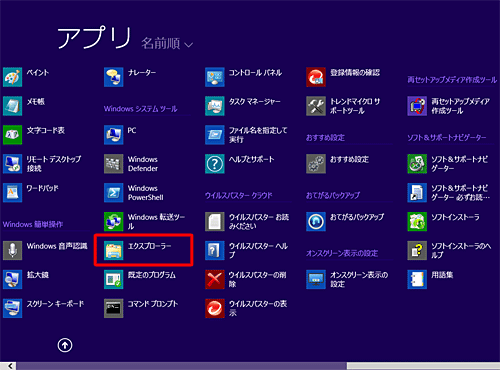This screenshot has height=370, width=500.
Task: Select the 再セットアップメディア作成ツール group header
Action: click(x=452, y=80)
